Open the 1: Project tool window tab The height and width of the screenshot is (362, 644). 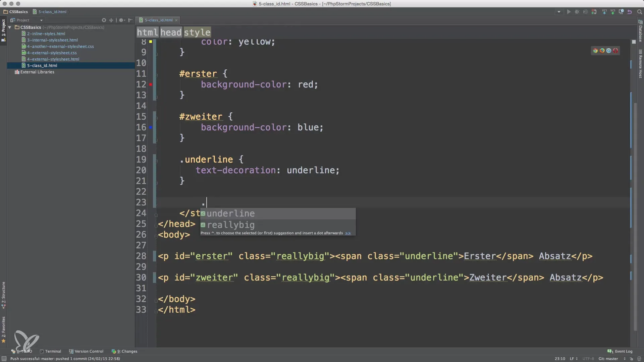[x=3, y=30]
